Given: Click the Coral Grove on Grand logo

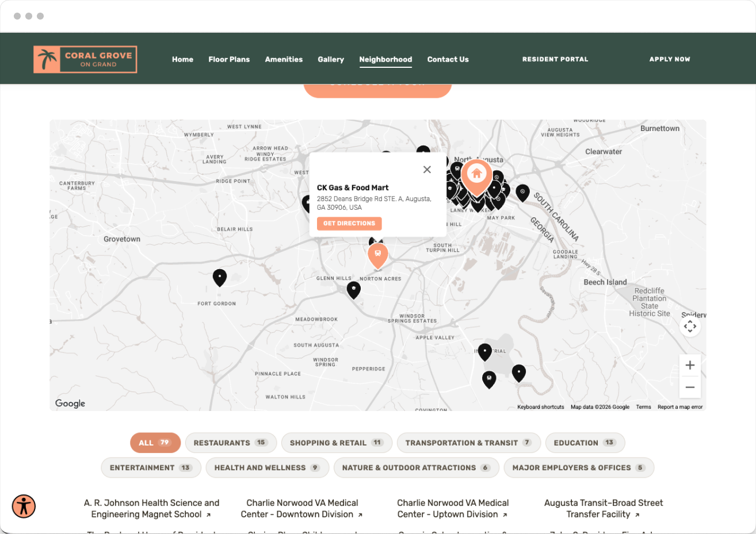Looking at the screenshot, I should [85, 59].
